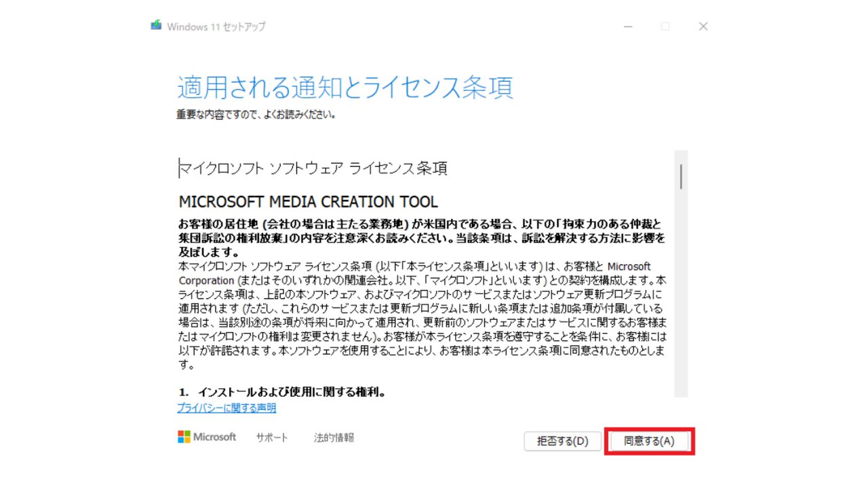Screen dimensions: 868x488
Task: Click the disabled maximize window button
Action: (665, 26)
